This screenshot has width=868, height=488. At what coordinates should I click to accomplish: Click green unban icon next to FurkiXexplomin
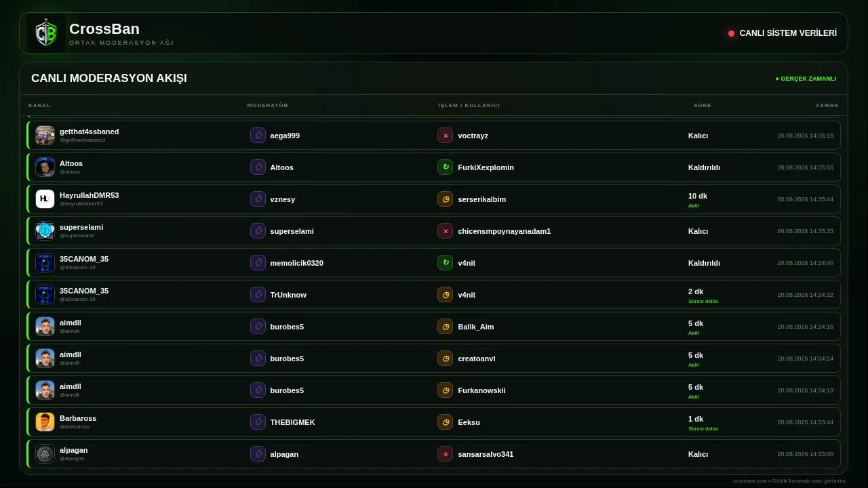point(445,167)
